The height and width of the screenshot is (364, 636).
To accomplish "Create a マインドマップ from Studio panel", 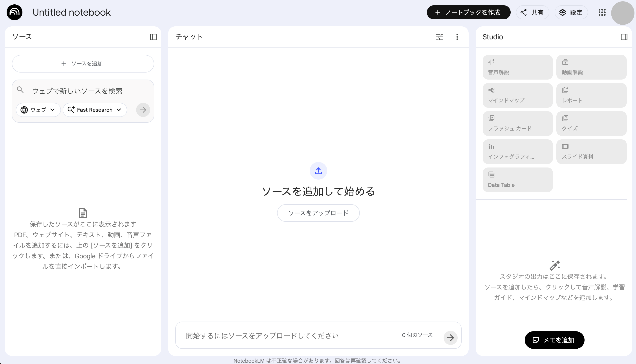I will coord(517,95).
